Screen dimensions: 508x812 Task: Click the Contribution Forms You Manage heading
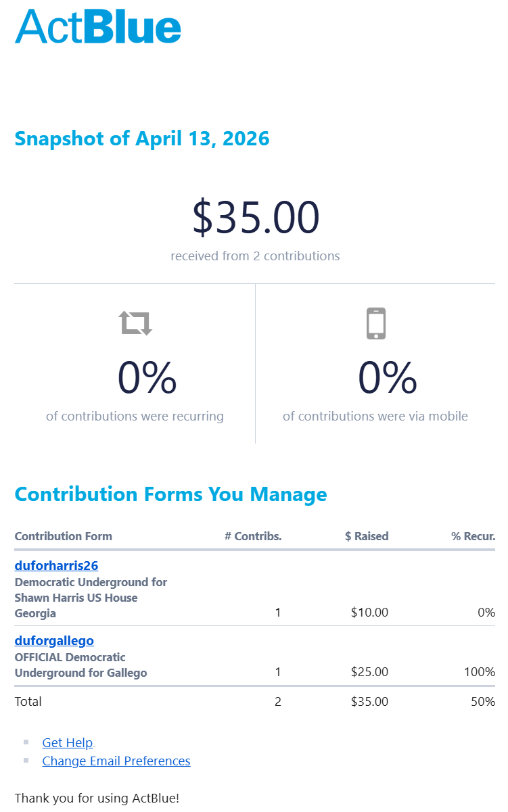[x=170, y=494]
